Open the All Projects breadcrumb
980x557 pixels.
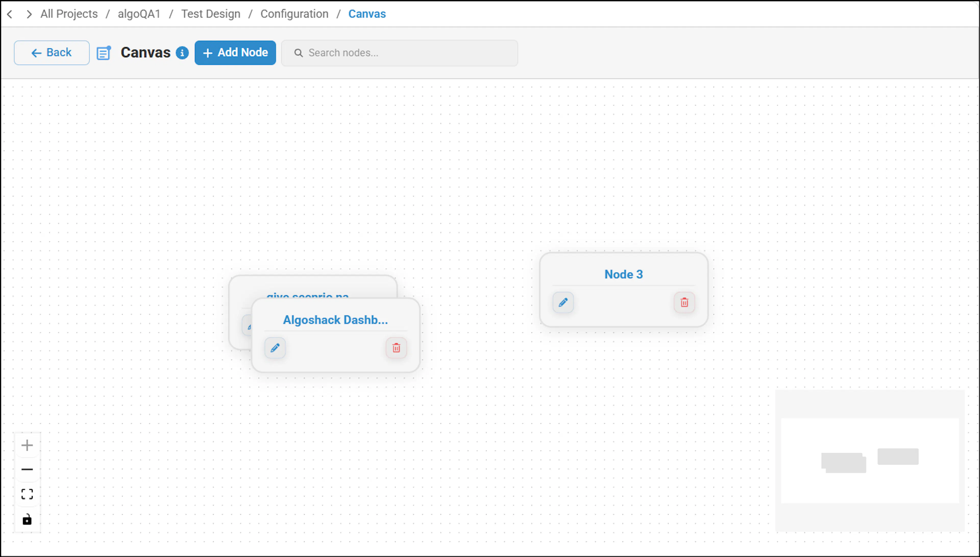pyautogui.click(x=69, y=14)
